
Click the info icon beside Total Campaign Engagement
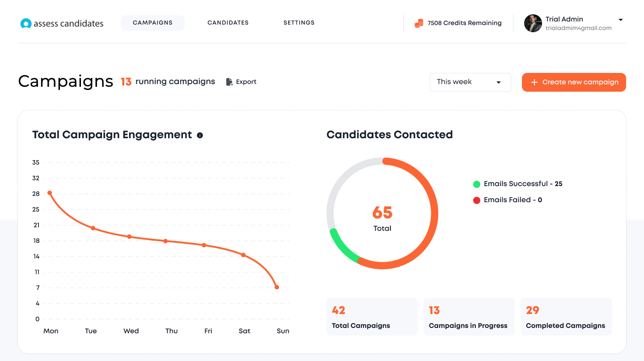pos(200,135)
